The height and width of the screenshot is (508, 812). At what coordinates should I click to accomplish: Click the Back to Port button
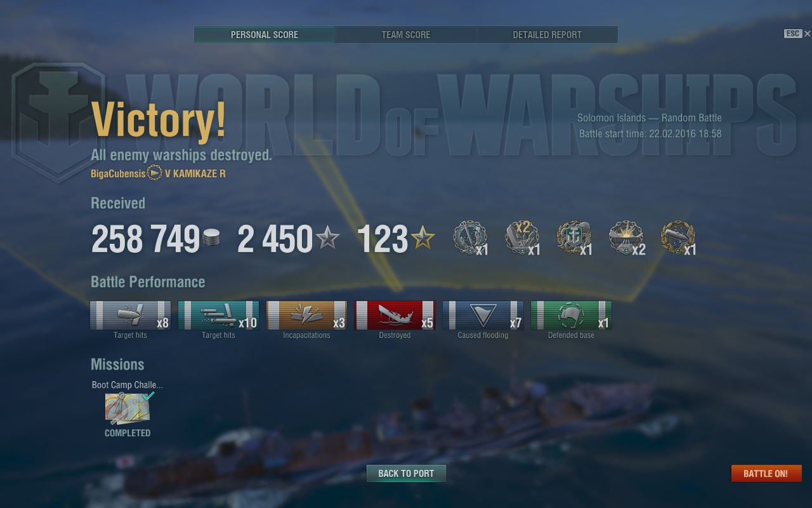(406, 474)
